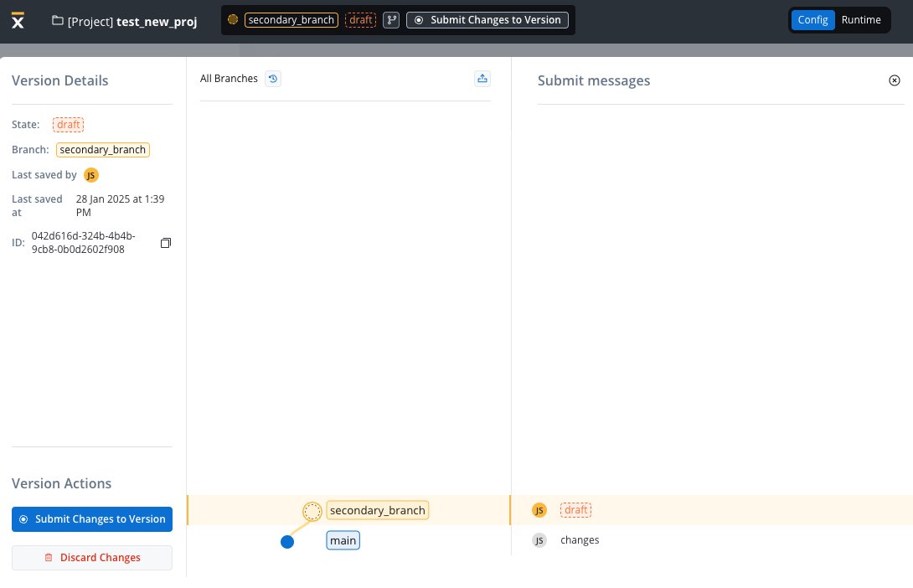This screenshot has height=588, width=913.
Task: Click the draft badge in top header
Action: [360, 20]
